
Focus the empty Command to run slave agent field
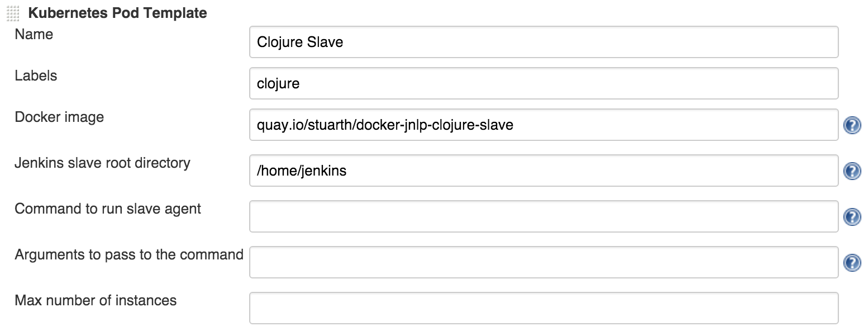(x=543, y=216)
